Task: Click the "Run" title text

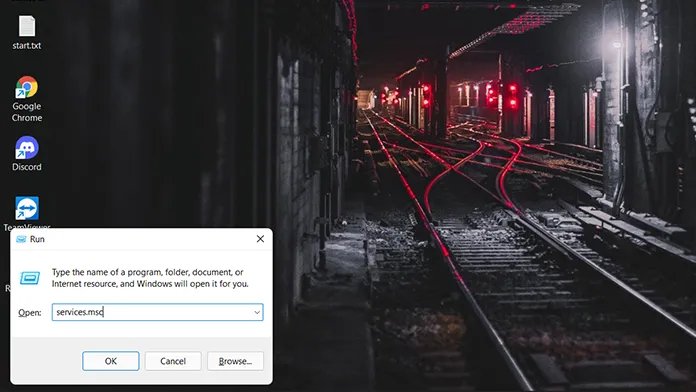Action: 37,239
